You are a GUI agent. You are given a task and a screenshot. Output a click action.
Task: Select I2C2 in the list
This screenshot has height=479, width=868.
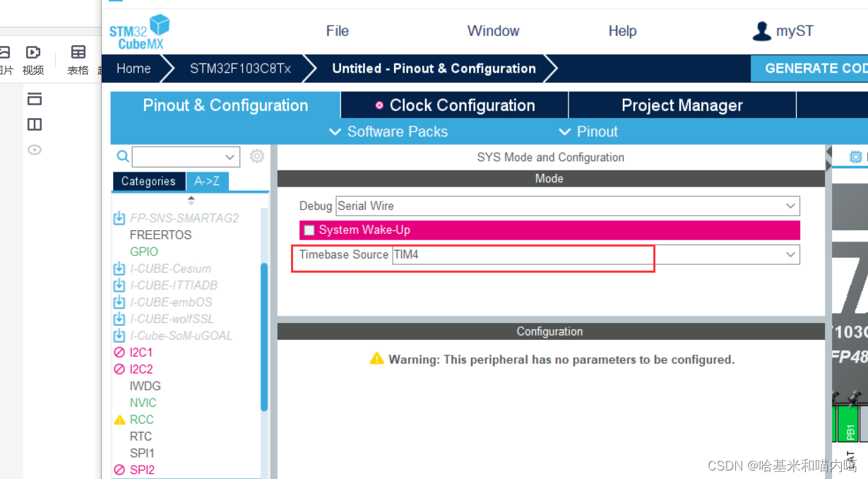(x=141, y=369)
